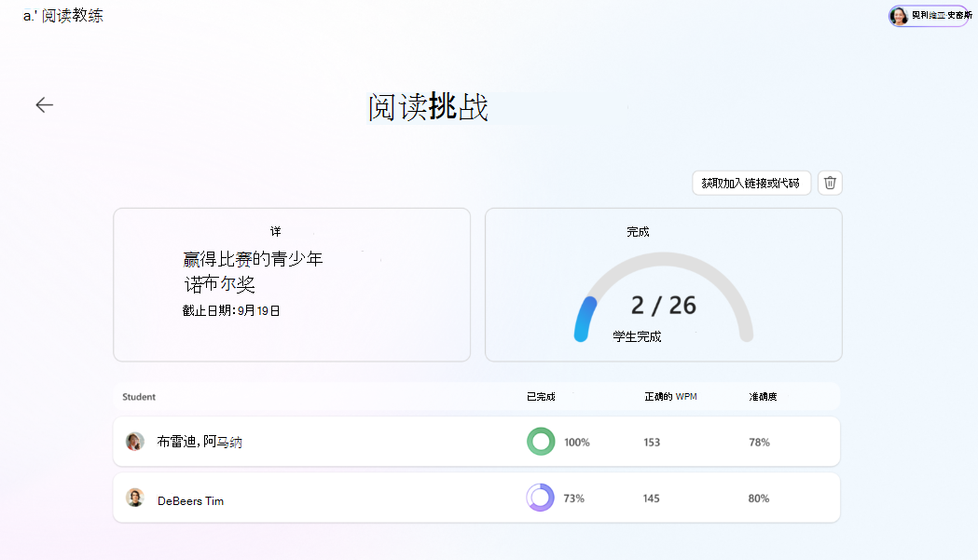
Task: Click the 78% accuracy value
Action: tap(759, 443)
